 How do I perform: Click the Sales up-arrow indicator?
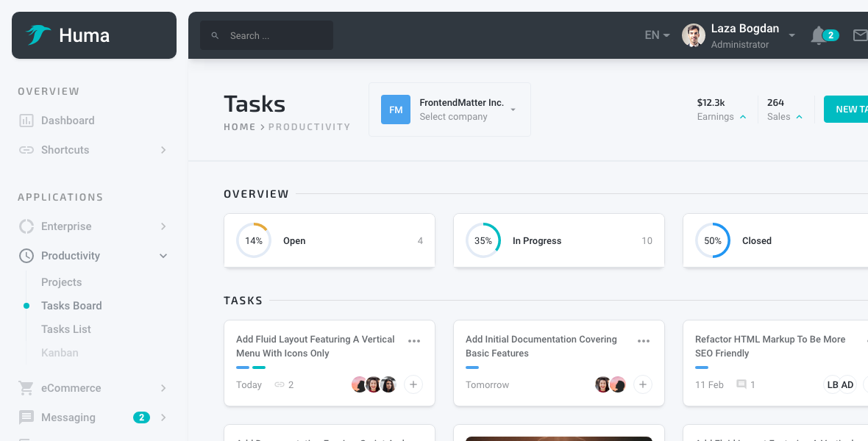[x=800, y=117]
